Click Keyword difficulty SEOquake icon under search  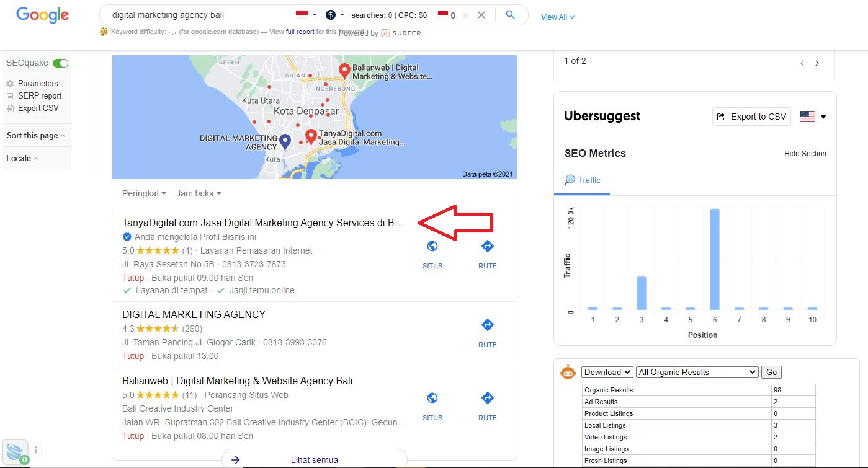point(103,32)
